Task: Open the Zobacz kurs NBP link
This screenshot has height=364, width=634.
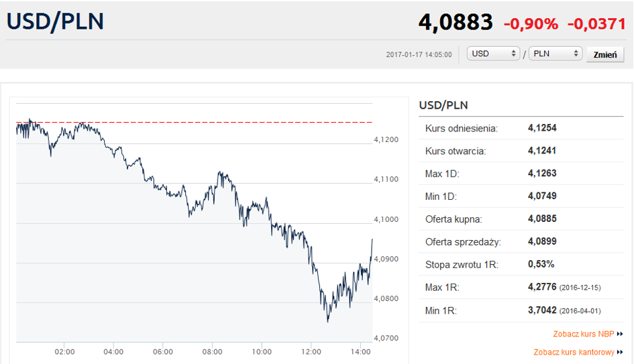Action: (584, 334)
